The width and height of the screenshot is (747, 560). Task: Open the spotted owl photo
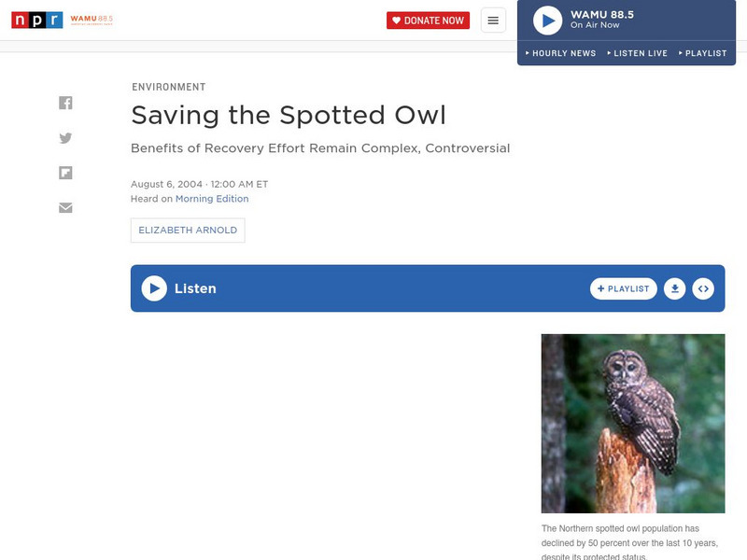[x=633, y=424]
